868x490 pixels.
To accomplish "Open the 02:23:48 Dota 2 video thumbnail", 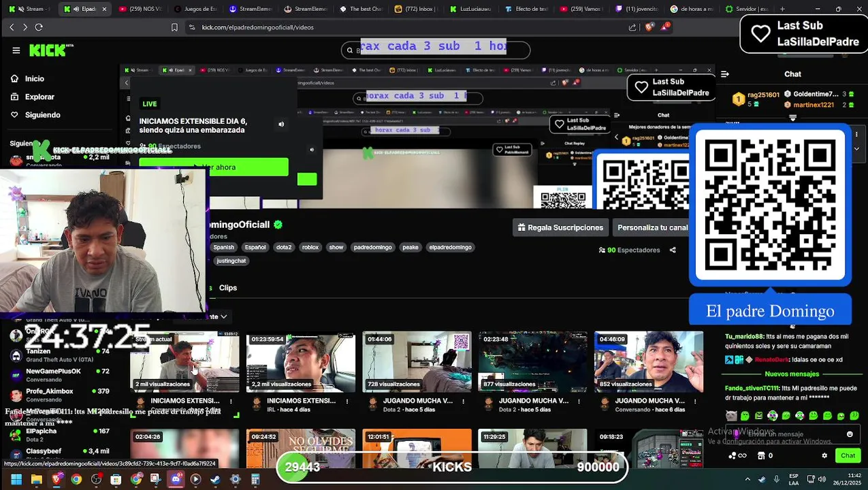I will click(x=532, y=361).
